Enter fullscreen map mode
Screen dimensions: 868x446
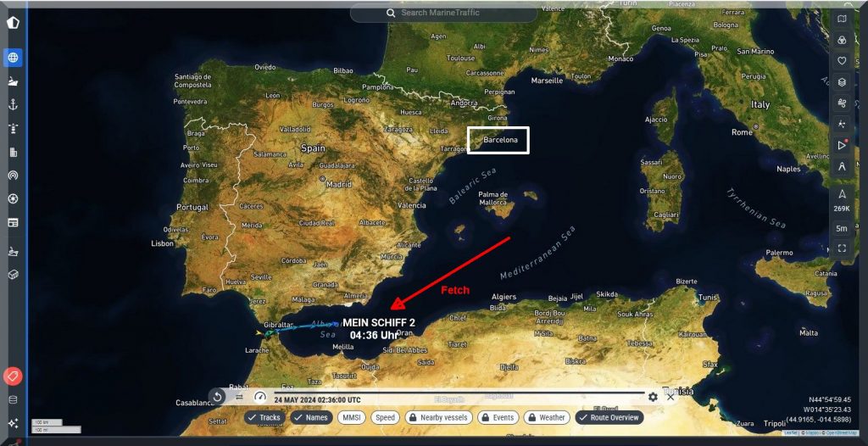point(842,248)
